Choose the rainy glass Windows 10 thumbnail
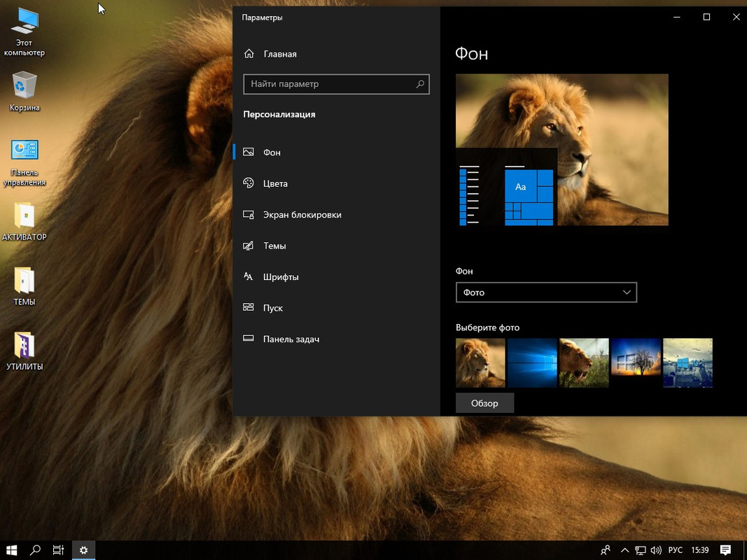Image resolution: width=747 pixels, height=560 pixels. (x=688, y=363)
